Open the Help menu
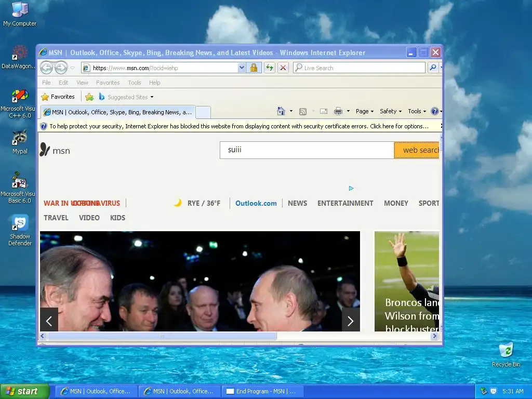The height and width of the screenshot is (399, 532). (x=154, y=83)
